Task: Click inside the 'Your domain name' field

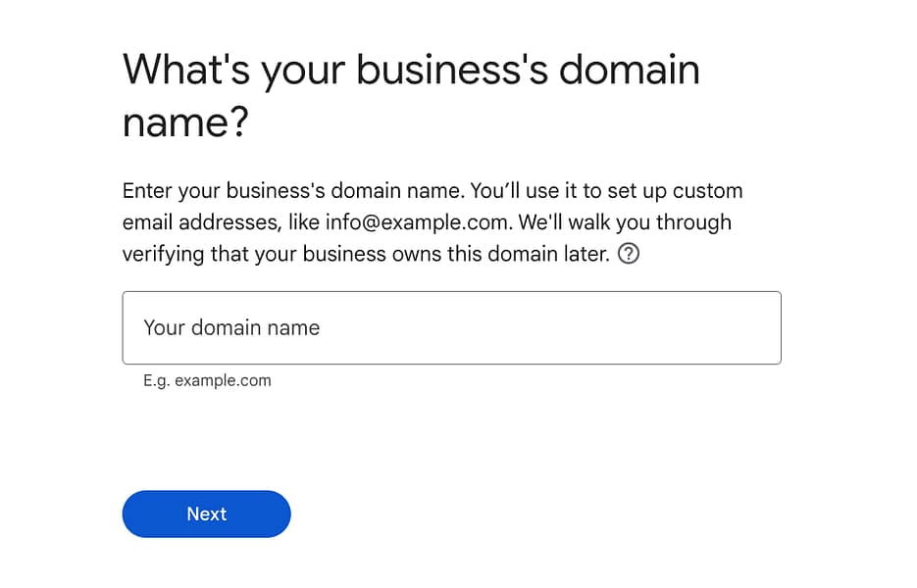Action: (451, 327)
